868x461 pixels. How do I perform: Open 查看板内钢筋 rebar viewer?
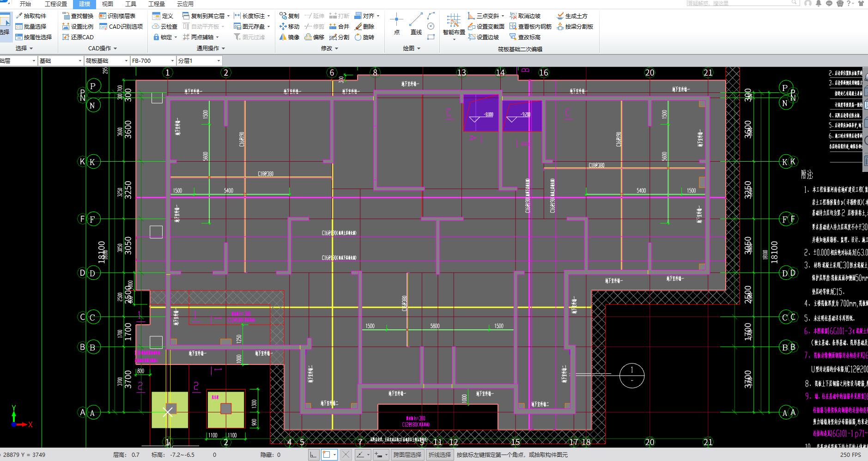click(530, 26)
